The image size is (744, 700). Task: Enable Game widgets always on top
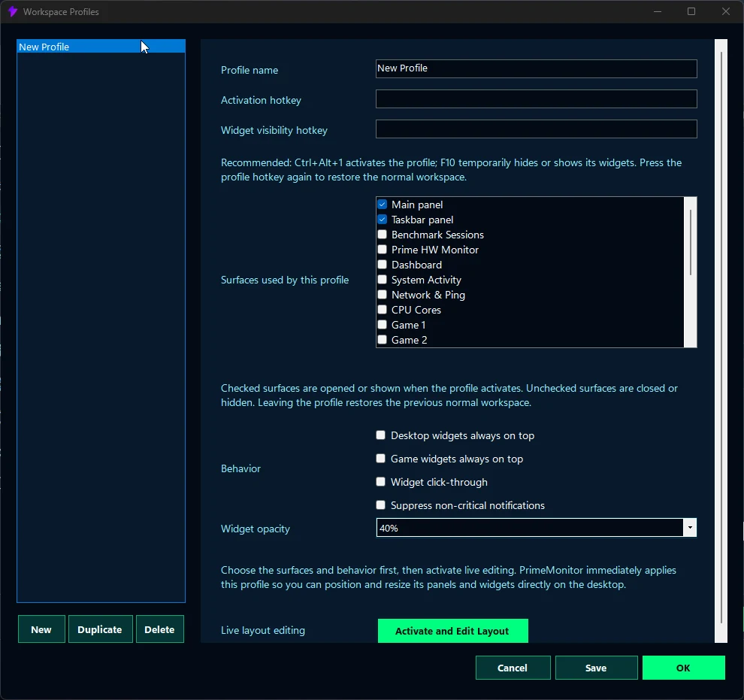[380, 459]
